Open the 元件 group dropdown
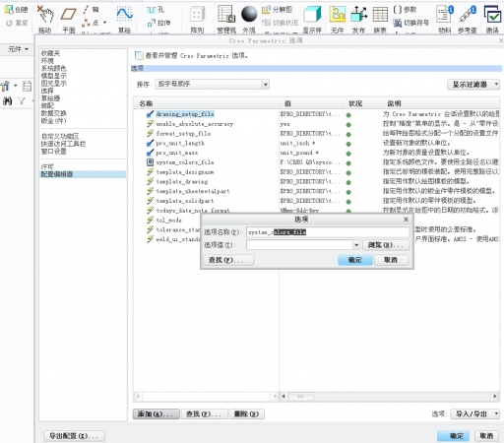 coord(18,49)
